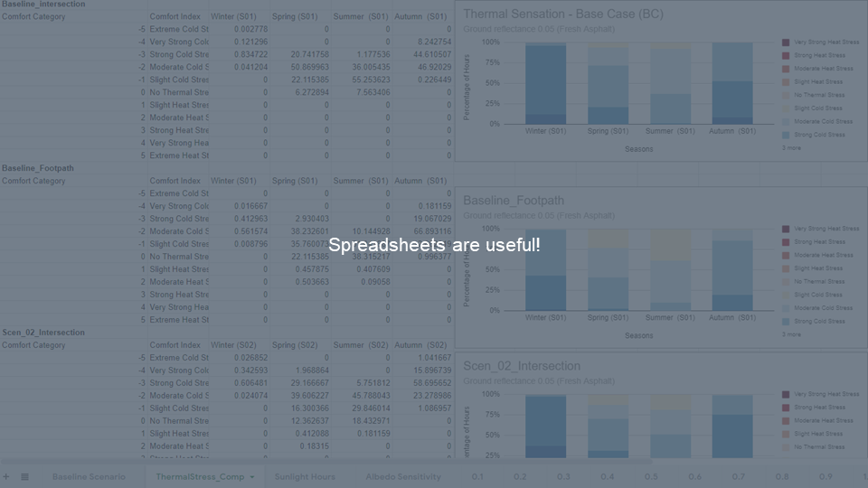868x488 pixels.
Task: Open the ThermalStress_Comp tab dropdown arrow
Action: (252, 476)
